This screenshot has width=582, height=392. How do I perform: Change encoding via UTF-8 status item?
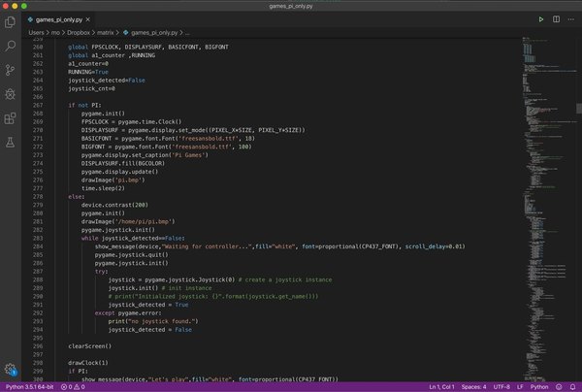tap(501, 387)
